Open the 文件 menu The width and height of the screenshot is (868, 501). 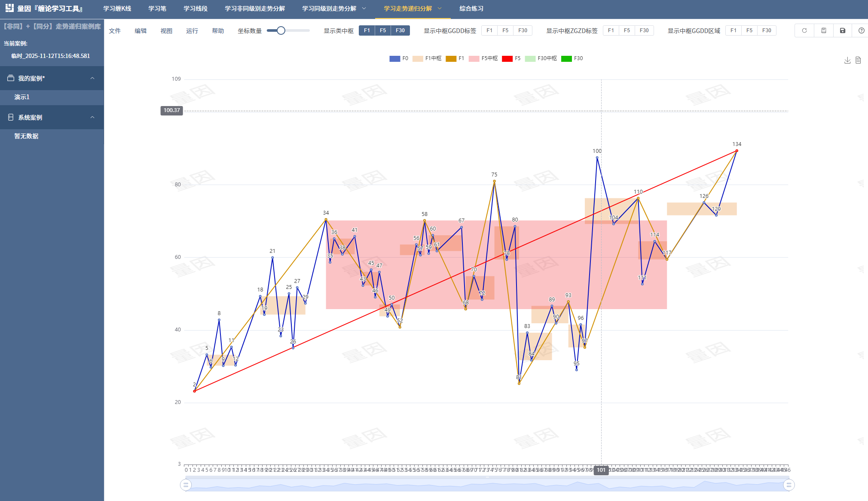115,30
